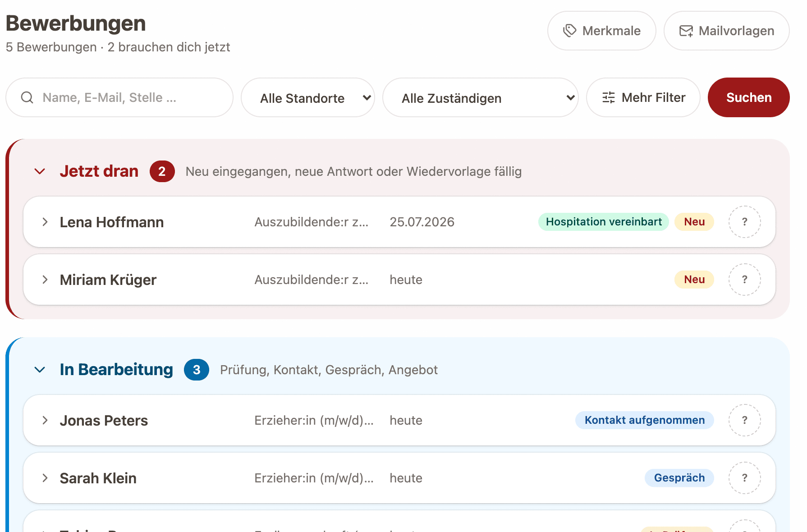Click the magnifier icon in the search box

27,97
